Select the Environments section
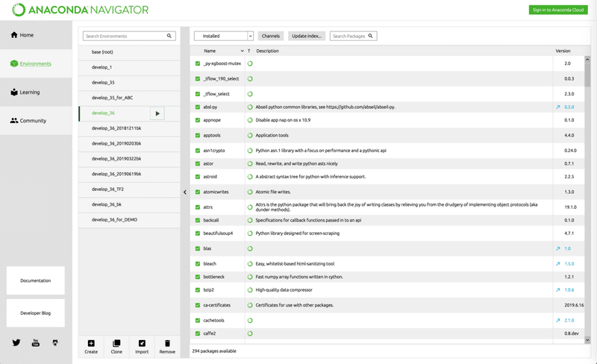 pyautogui.click(x=36, y=63)
